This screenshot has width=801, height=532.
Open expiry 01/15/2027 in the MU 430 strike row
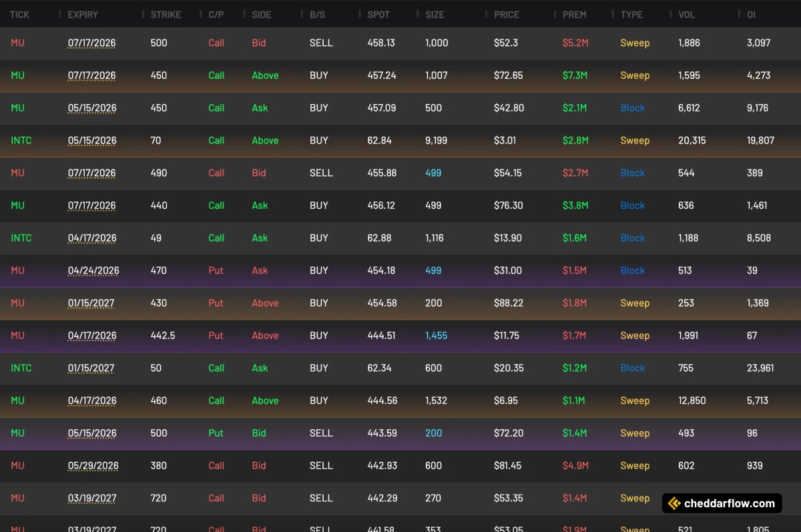pos(91,303)
